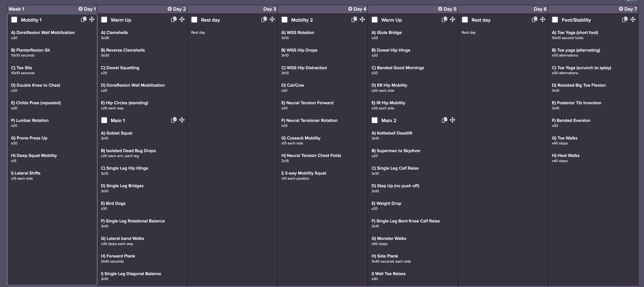Viewport: 644px width, 287px height.
Task: Open the Kettlebell Deadlift exercise entry
Action: point(392,133)
